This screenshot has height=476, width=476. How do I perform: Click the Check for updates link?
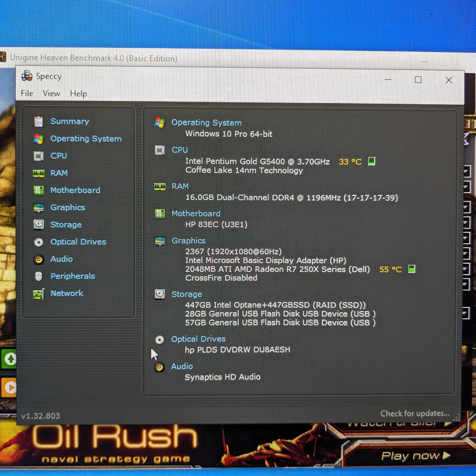415,413
